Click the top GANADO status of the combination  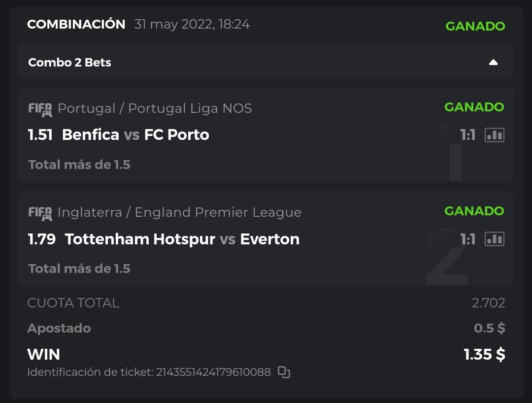tap(475, 26)
